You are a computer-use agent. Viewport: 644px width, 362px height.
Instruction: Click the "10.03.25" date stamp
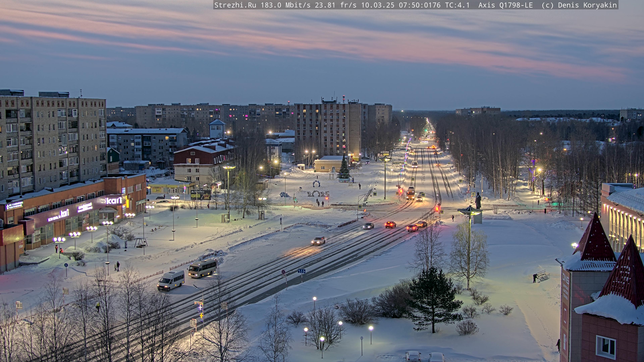point(378,5)
